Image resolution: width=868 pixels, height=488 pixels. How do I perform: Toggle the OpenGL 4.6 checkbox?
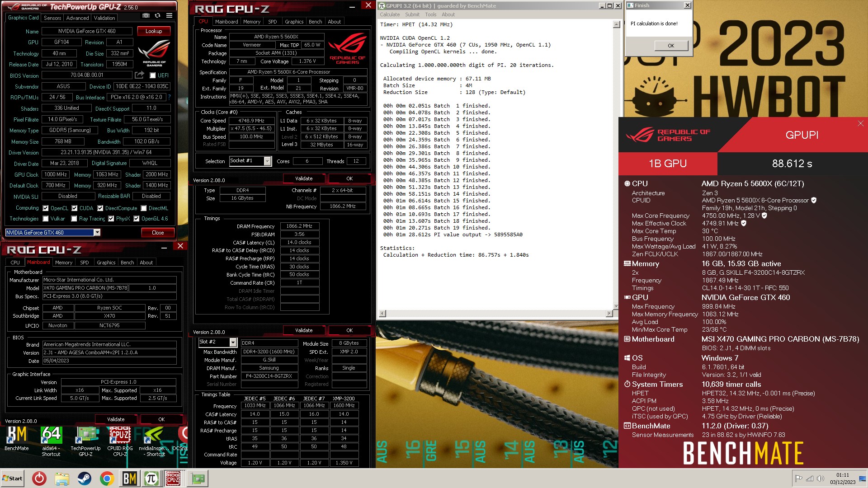[137, 219]
